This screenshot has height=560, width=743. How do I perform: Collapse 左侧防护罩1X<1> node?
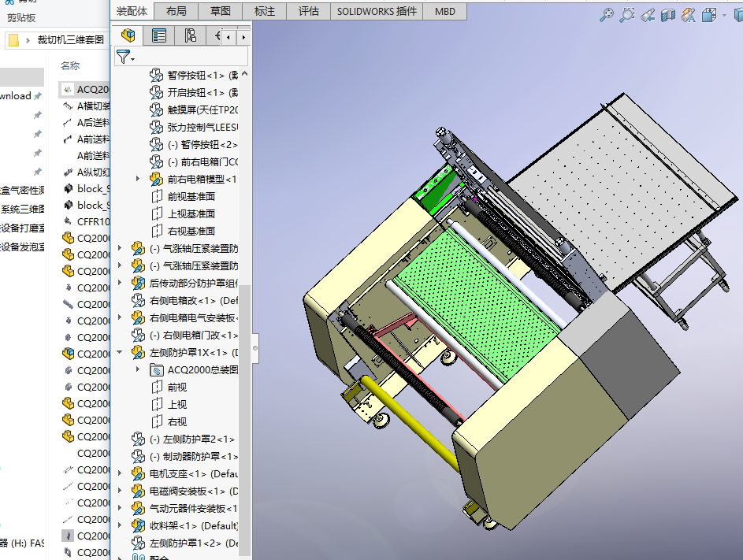[120, 352]
